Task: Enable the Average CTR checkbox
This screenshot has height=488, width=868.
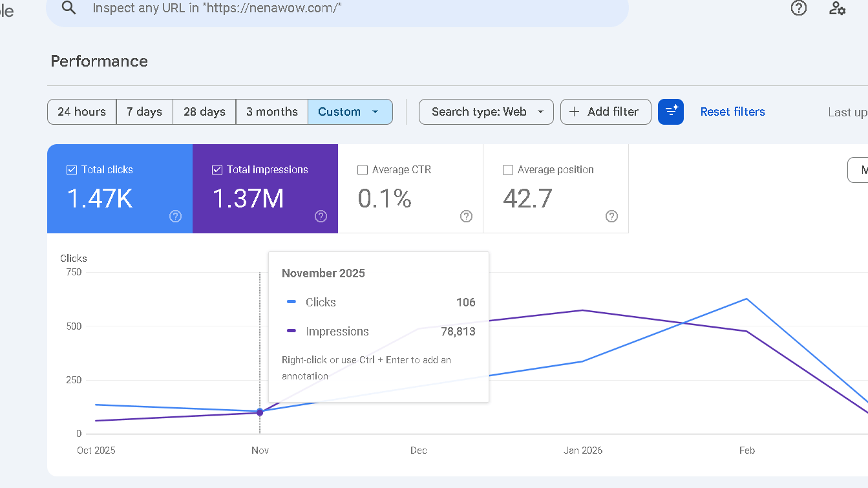Action: click(x=363, y=169)
